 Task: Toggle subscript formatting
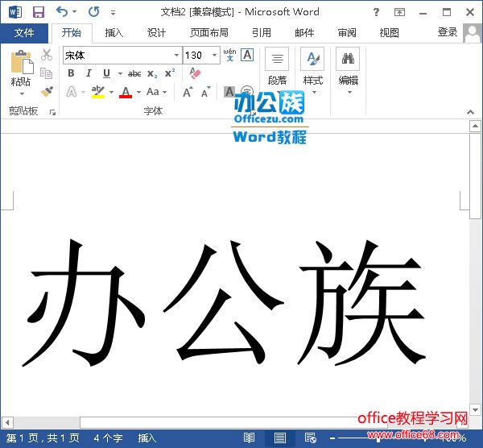[x=152, y=73]
